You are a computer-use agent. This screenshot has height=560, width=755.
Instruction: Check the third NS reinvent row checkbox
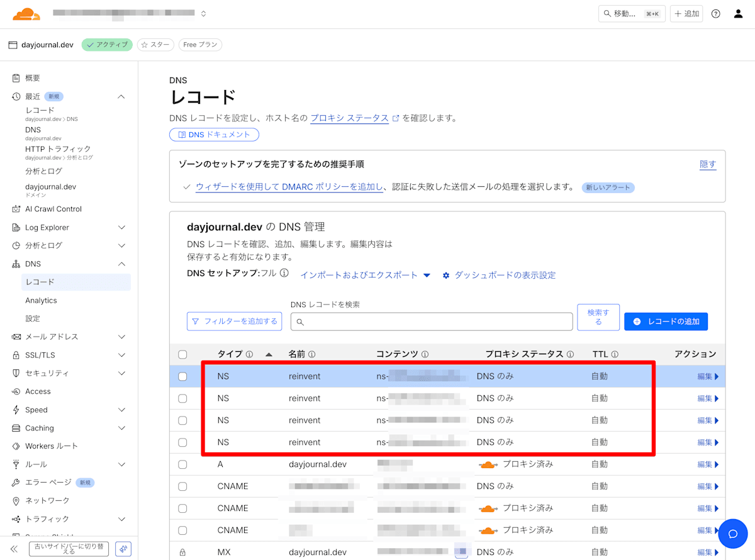tap(182, 420)
